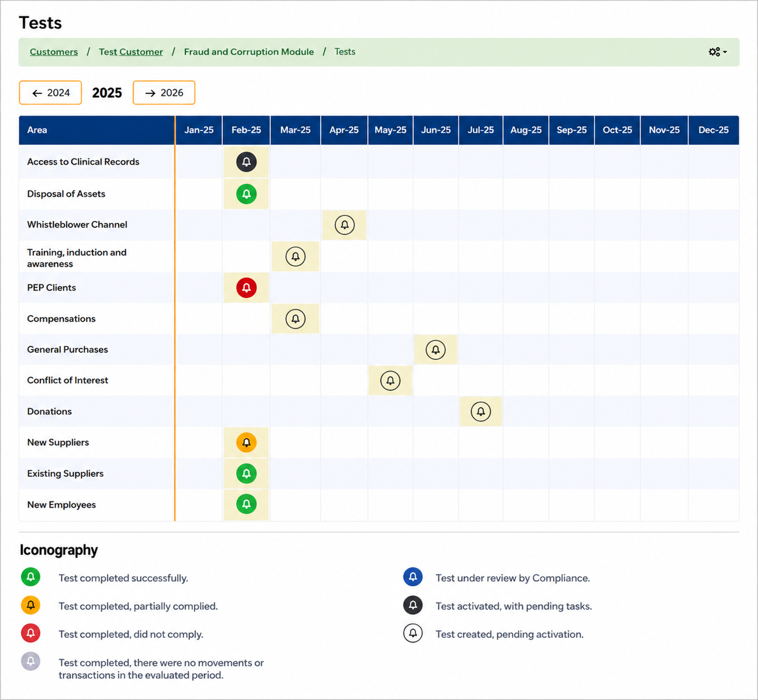Screen dimensions: 758x700
Task: Click the blue under-review legend bell icon
Action: pyautogui.click(x=413, y=577)
